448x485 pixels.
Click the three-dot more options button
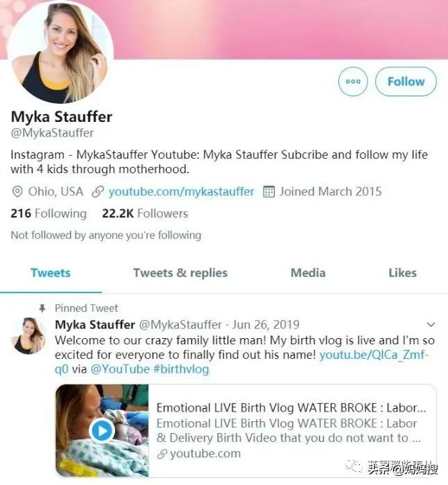(x=353, y=82)
